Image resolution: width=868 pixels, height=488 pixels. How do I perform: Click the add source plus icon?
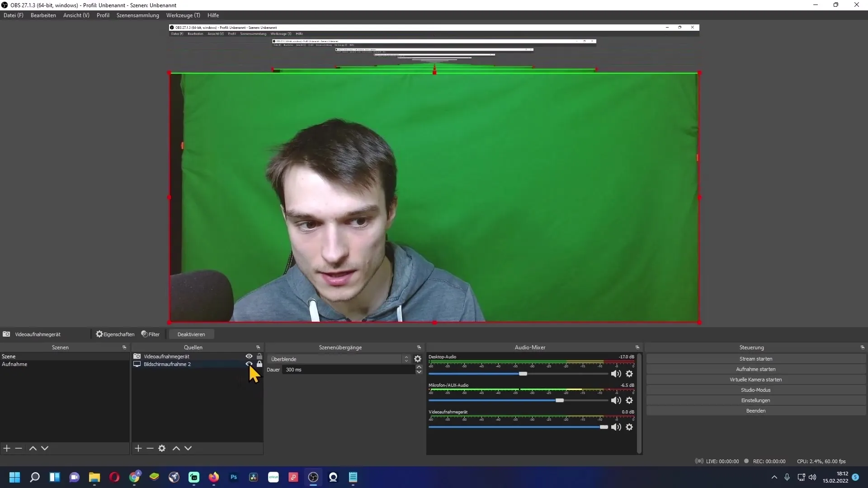pos(138,448)
